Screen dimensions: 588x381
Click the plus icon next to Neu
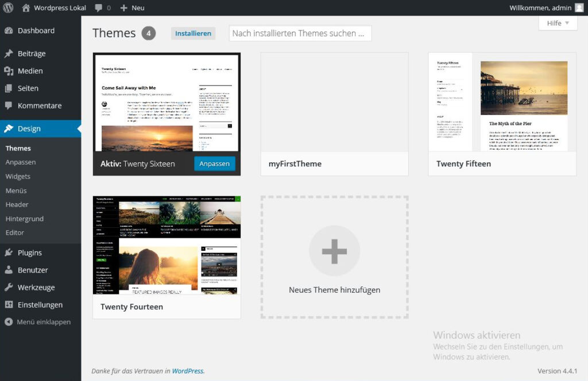click(124, 8)
